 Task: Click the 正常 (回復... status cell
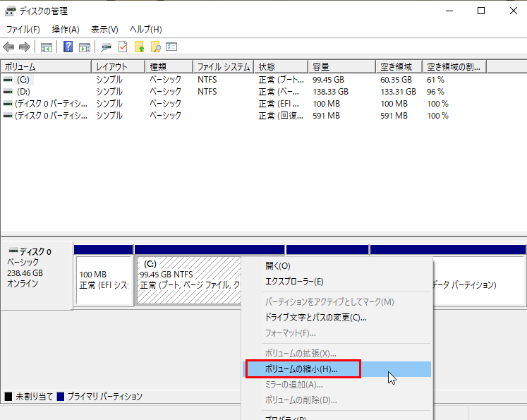coord(281,116)
